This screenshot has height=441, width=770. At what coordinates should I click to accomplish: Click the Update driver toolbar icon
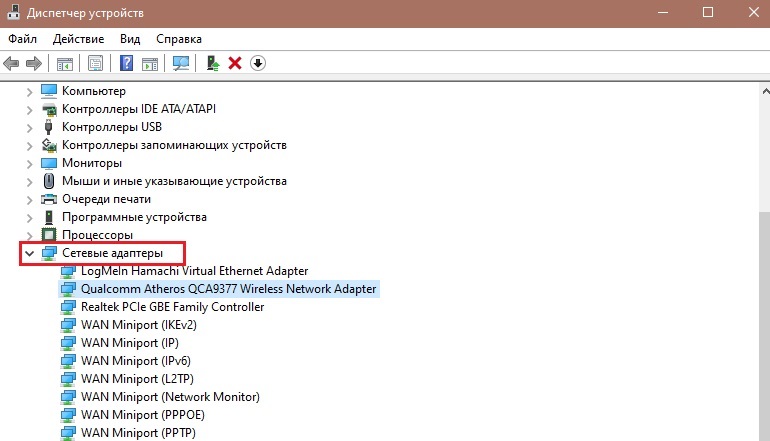tap(213, 63)
